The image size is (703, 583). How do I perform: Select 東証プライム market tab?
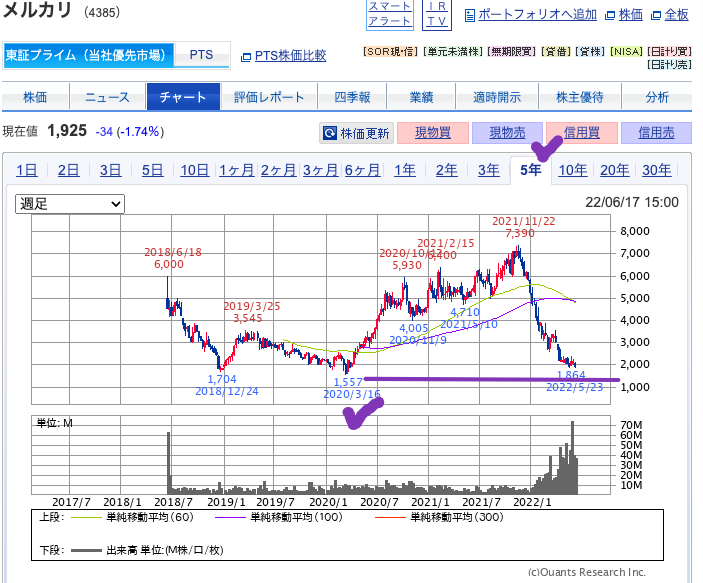(88, 55)
